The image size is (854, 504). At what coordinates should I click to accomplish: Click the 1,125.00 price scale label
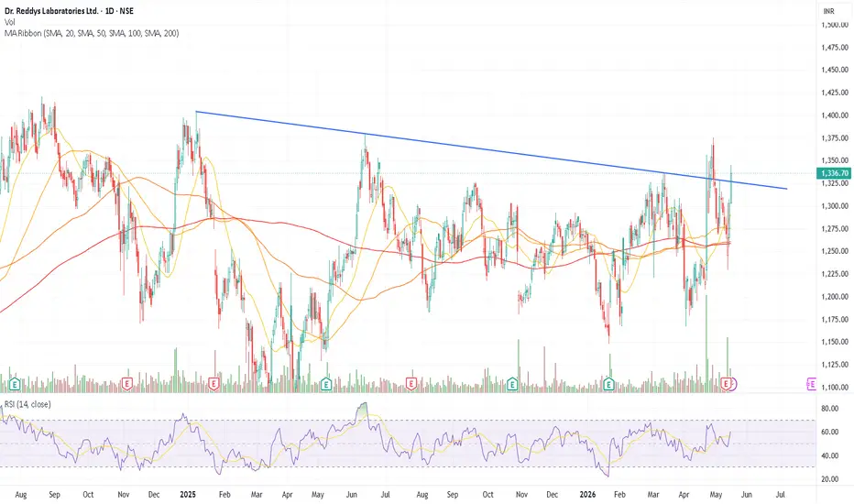835,365
